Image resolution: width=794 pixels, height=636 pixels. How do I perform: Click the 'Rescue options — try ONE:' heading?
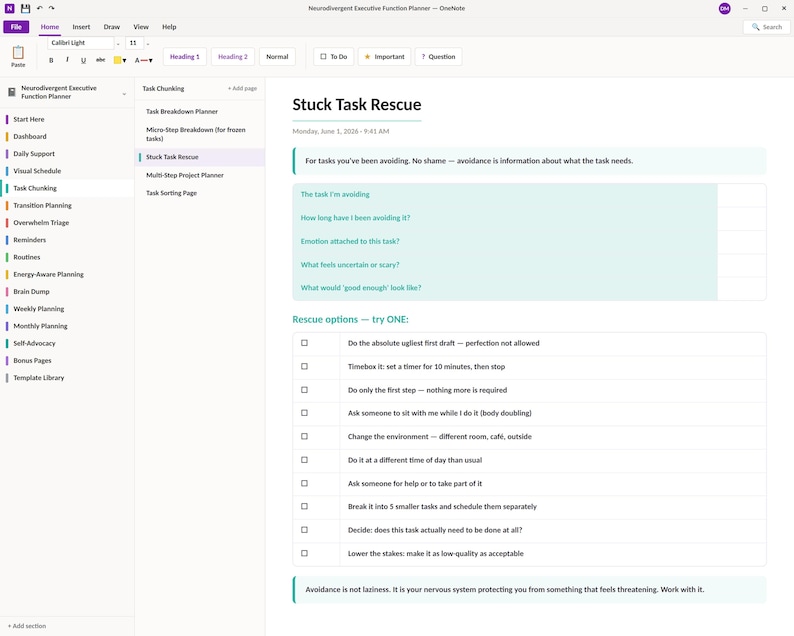350,320
